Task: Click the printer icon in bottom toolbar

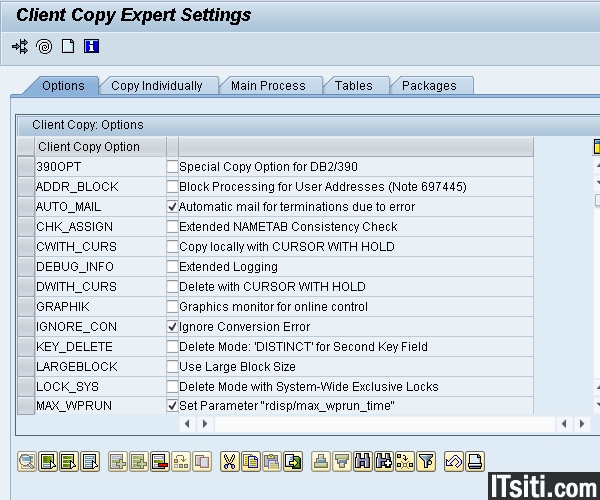Action: point(321,461)
